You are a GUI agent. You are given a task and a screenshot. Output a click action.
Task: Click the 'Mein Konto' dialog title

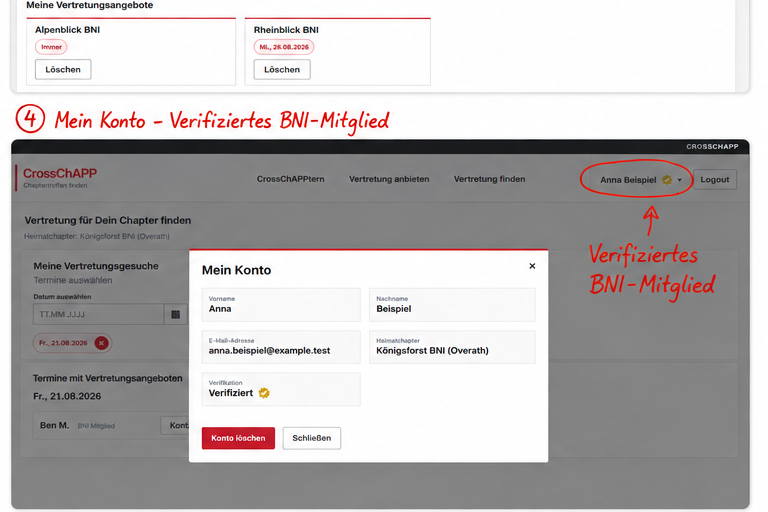(x=237, y=270)
